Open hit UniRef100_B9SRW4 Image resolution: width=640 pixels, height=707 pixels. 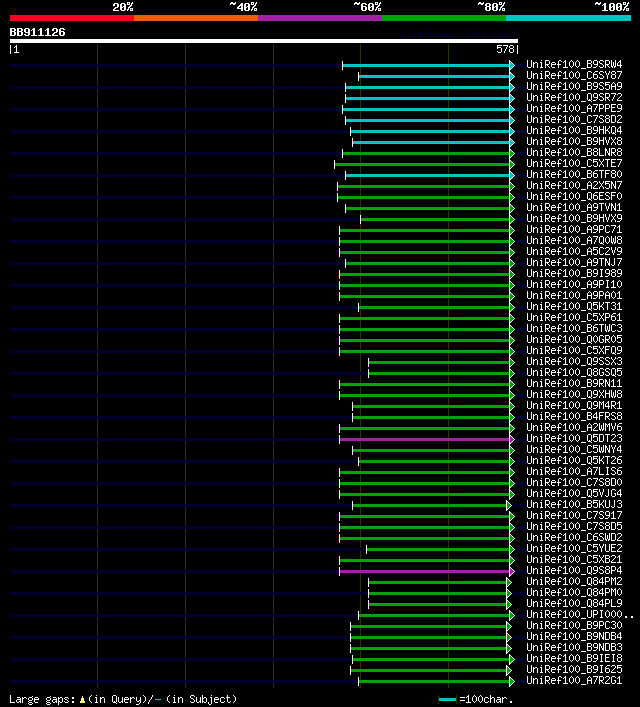tap(574, 64)
